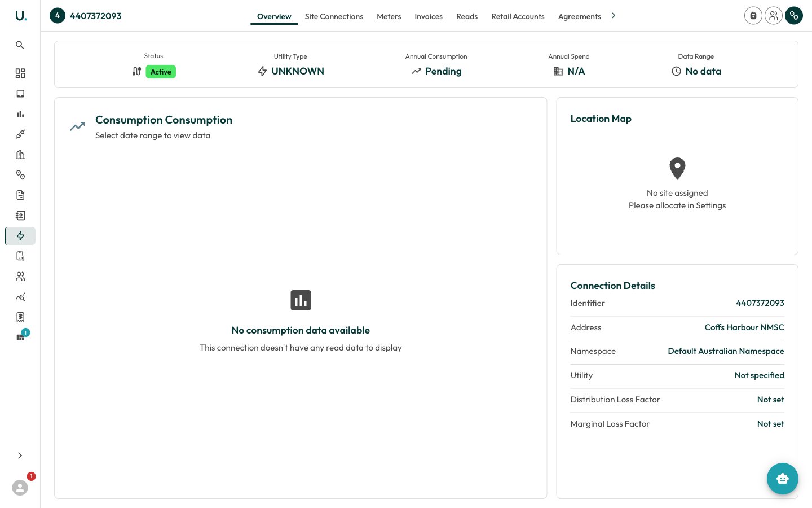
Task: Open the document icon in the sidebar
Action: click(x=20, y=195)
